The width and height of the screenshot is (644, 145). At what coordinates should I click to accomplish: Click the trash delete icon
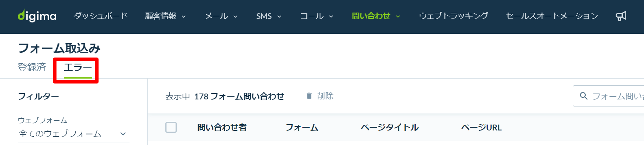(309, 96)
